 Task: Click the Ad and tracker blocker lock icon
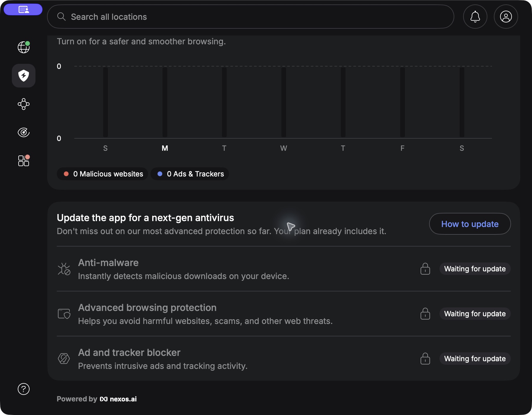(425, 359)
